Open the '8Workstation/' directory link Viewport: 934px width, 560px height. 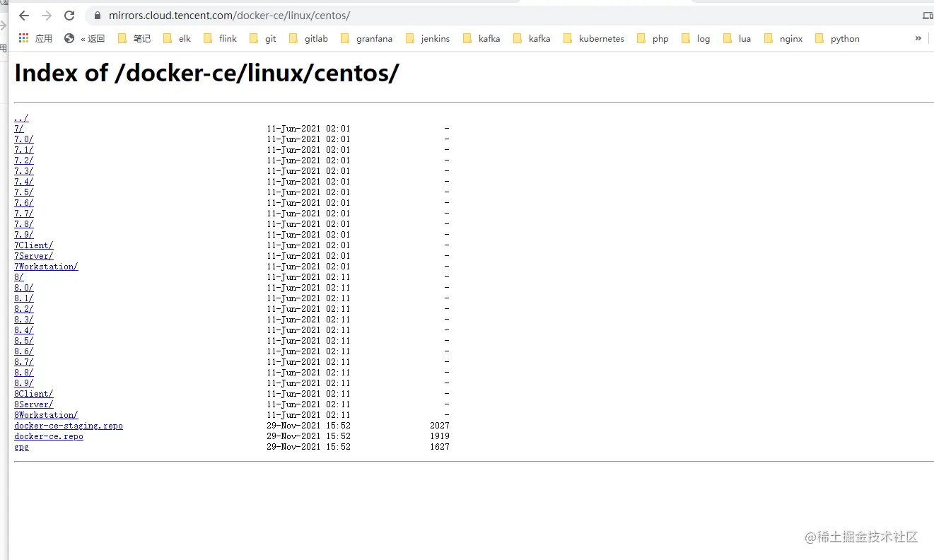coord(46,415)
